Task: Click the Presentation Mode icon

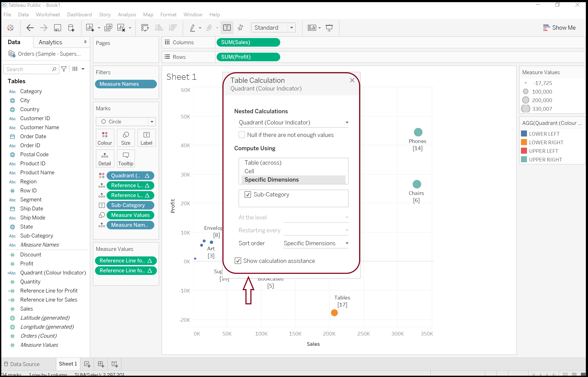Action: pyautogui.click(x=329, y=28)
